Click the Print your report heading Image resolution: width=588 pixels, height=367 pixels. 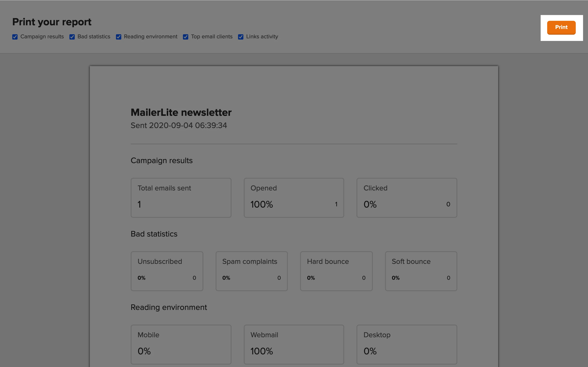[x=52, y=22]
